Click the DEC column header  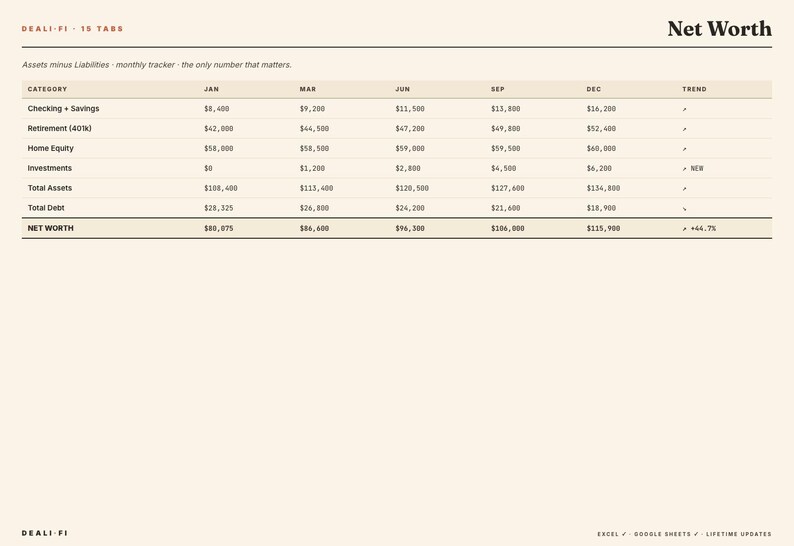594,89
